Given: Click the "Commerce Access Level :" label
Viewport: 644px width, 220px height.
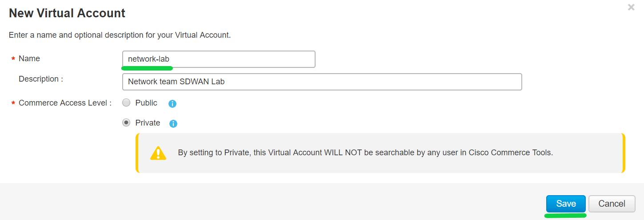Looking at the screenshot, I should pos(65,103).
